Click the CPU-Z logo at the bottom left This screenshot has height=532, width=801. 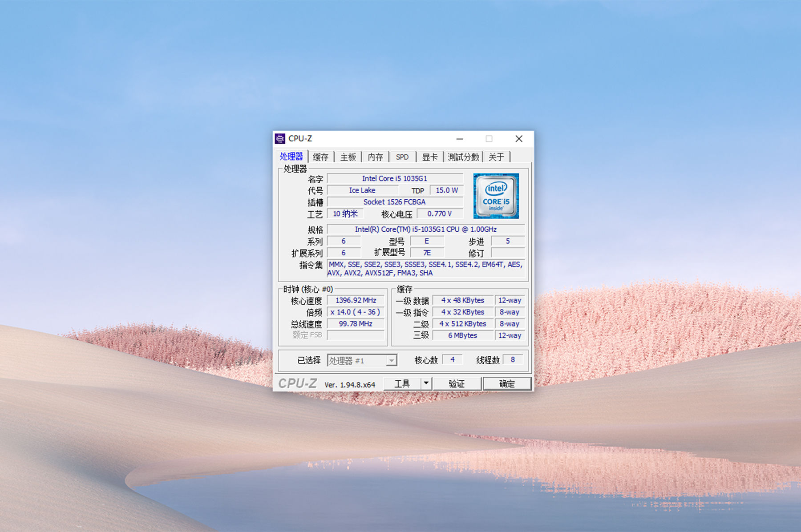tap(297, 383)
